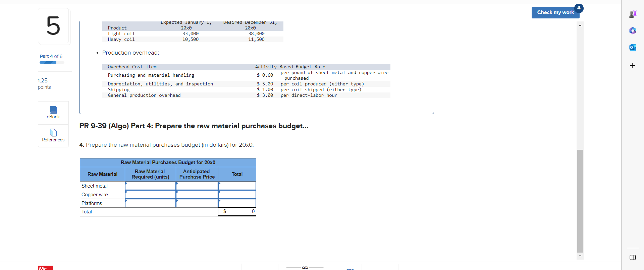
Task: Click the 'Raw Material Purchases Budget for 20x0' header
Action: (x=168, y=162)
